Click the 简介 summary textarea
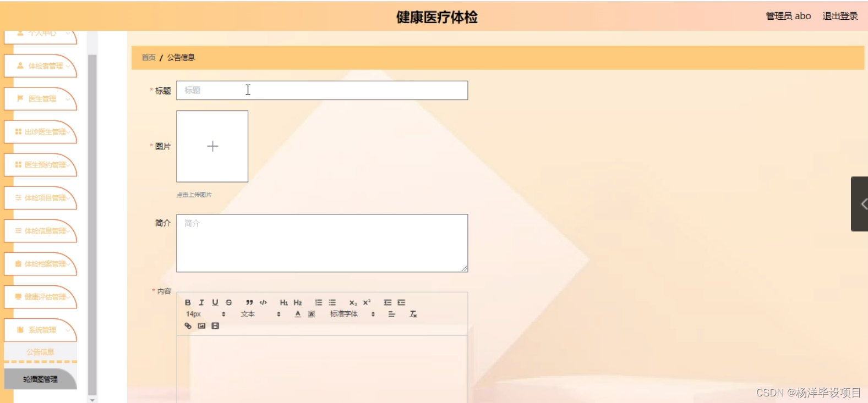This screenshot has height=403, width=868. pyautogui.click(x=322, y=243)
